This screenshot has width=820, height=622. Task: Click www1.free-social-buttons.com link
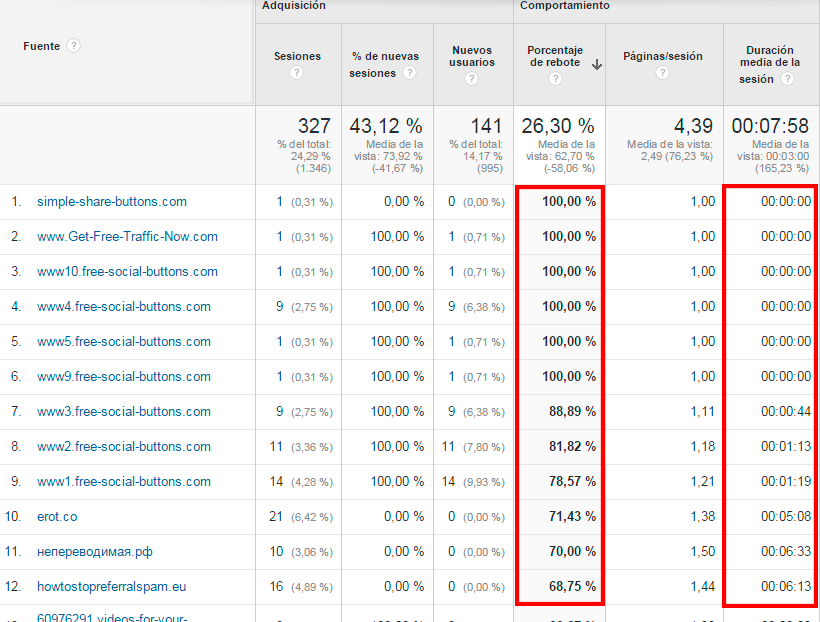[124, 482]
